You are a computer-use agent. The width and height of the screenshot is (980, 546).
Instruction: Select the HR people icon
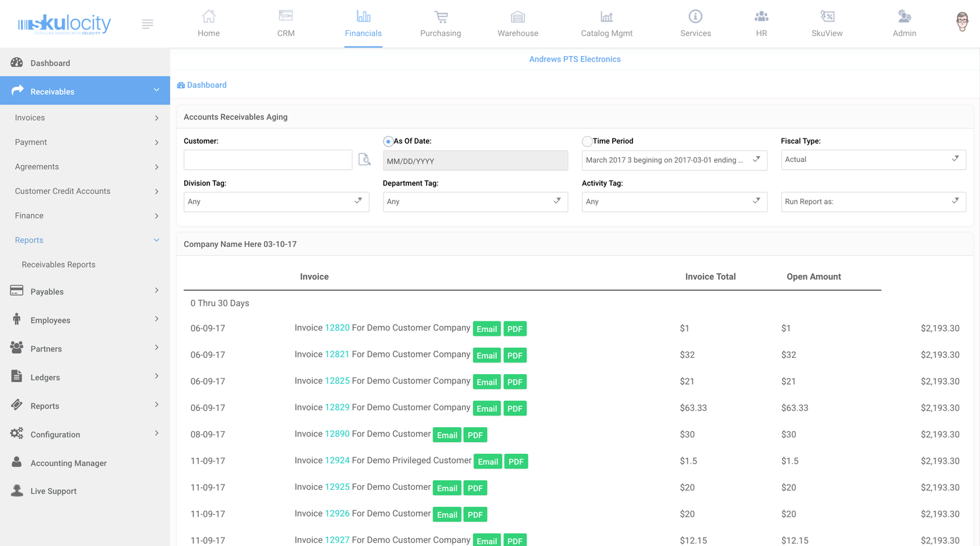point(761,24)
